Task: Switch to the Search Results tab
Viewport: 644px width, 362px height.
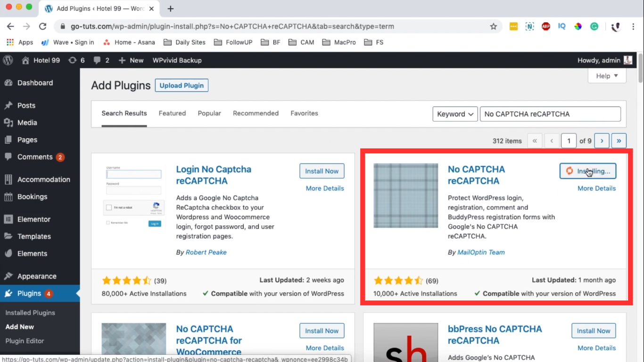Action: tap(124, 113)
